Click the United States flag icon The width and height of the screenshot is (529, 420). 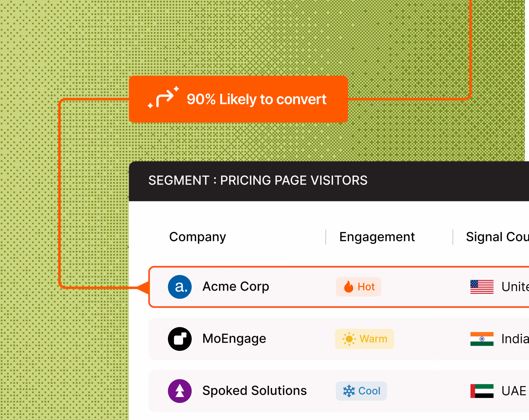[x=482, y=287]
